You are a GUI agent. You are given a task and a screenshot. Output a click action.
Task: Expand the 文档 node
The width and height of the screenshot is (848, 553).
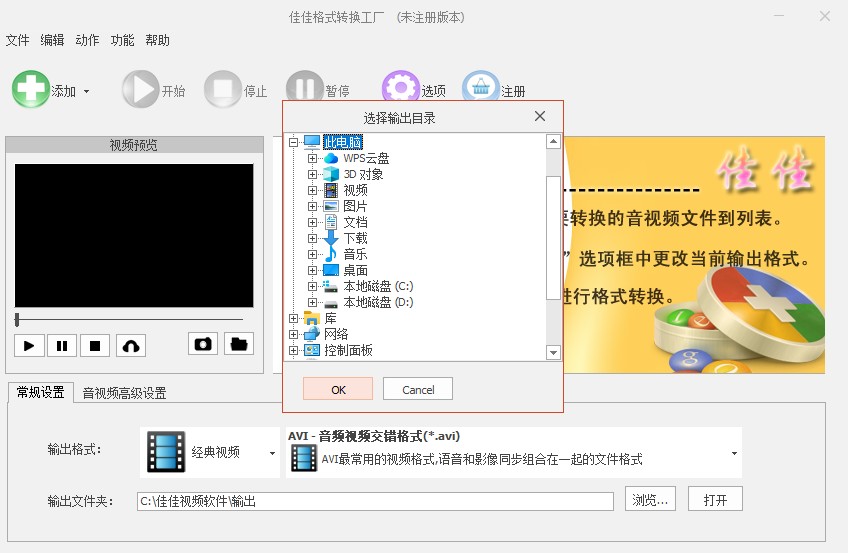(x=312, y=222)
